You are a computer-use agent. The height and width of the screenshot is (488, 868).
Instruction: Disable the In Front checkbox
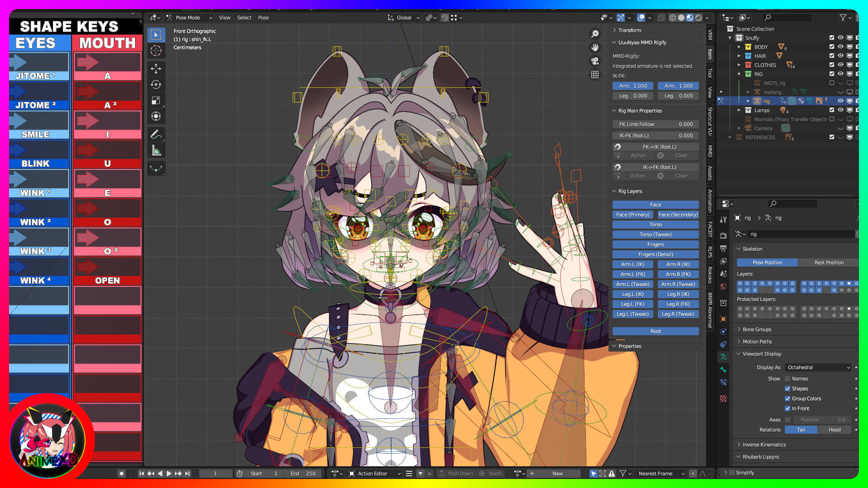coord(788,408)
